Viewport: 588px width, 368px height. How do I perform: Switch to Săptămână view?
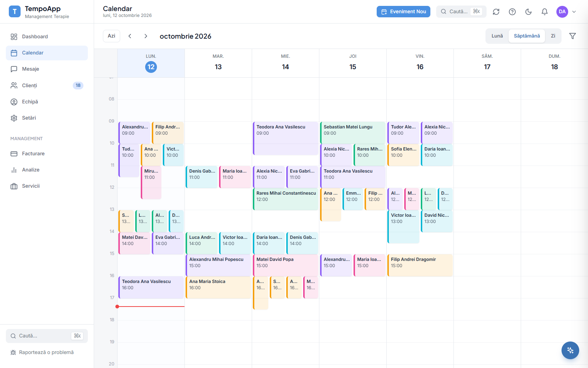[x=527, y=36]
